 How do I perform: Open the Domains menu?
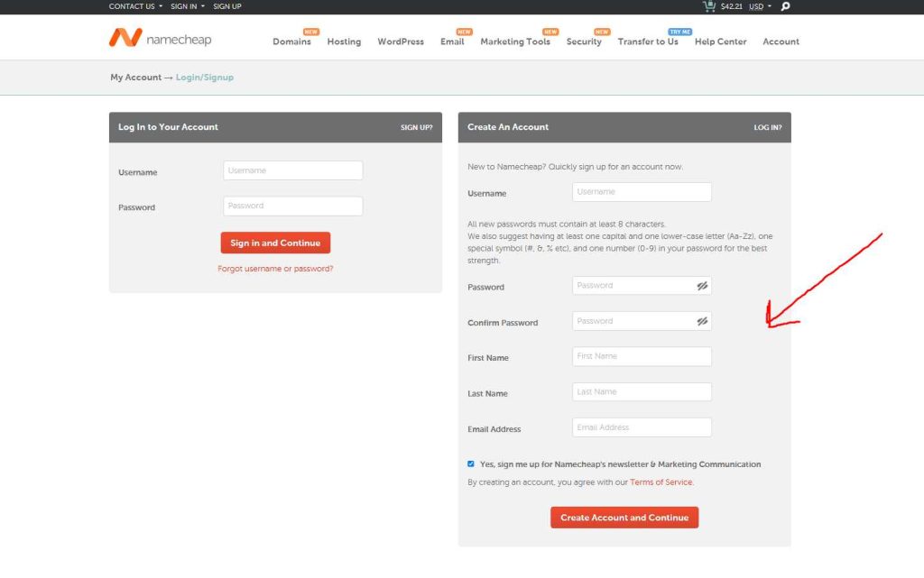291,41
